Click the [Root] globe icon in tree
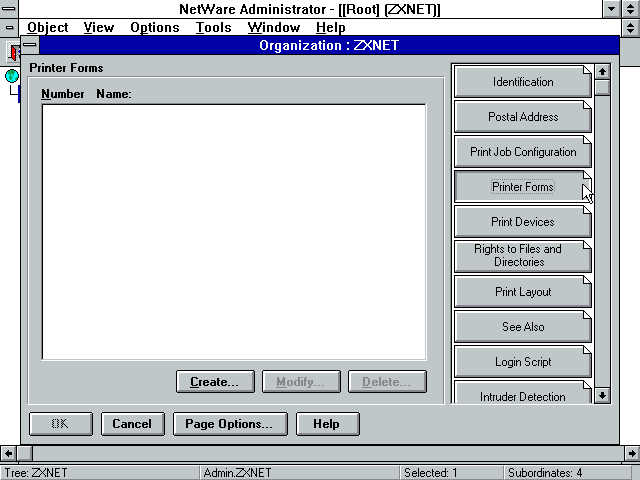The width and height of the screenshot is (640, 480). click(12, 76)
